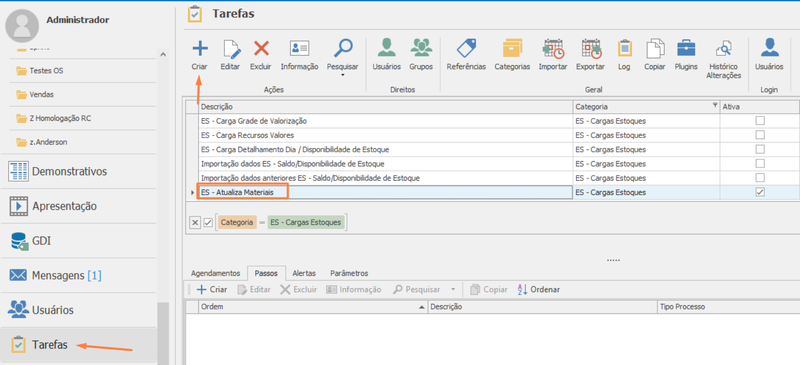Viewport: 800px width, 365px height.
Task: Open the Plugins briefcase icon
Action: tap(686, 48)
